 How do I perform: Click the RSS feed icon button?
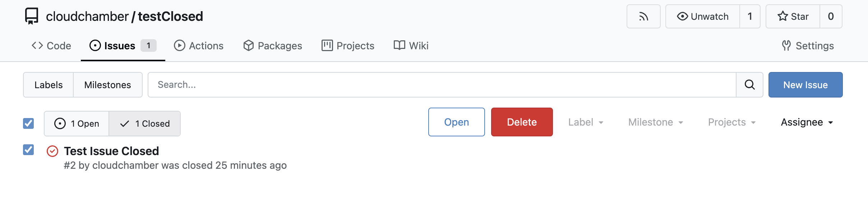643,17
